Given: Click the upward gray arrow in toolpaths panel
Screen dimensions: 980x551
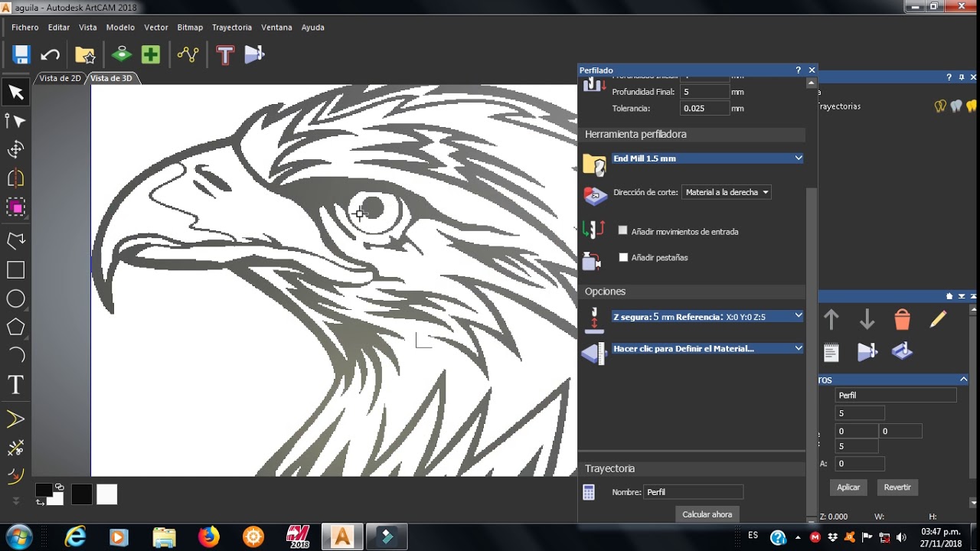Looking at the screenshot, I should (x=831, y=318).
